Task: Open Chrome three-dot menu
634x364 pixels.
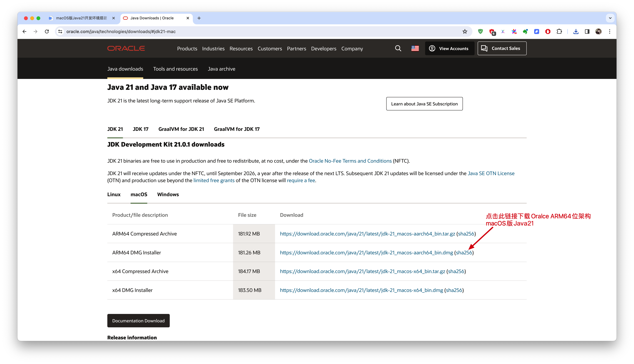Action: (x=610, y=32)
